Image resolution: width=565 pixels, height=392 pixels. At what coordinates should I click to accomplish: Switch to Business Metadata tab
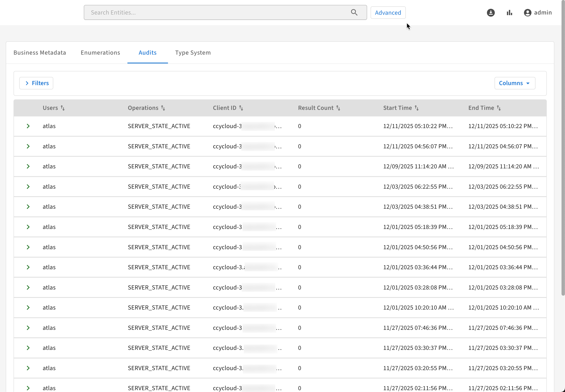pyautogui.click(x=40, y=53)
